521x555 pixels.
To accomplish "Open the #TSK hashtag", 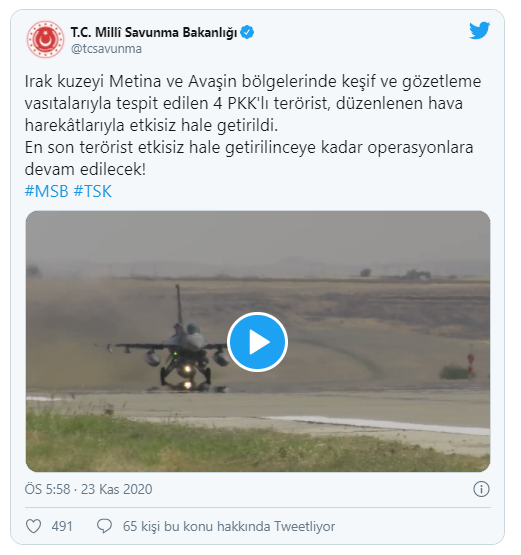I will tap(93, 191).
